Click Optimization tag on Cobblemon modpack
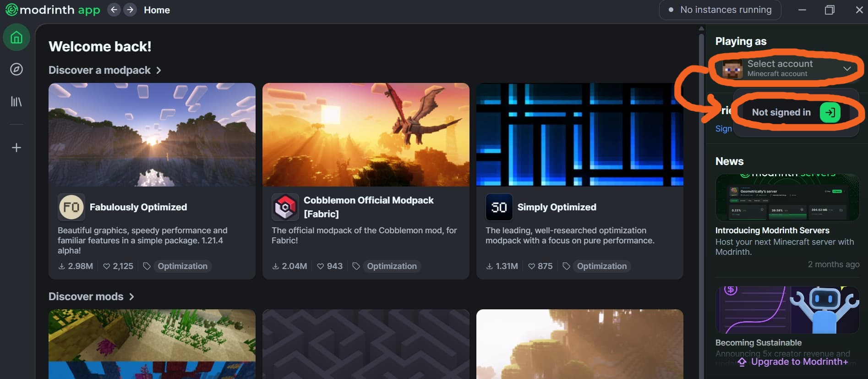Screen dimensions: 868x379 coord(392,266)
